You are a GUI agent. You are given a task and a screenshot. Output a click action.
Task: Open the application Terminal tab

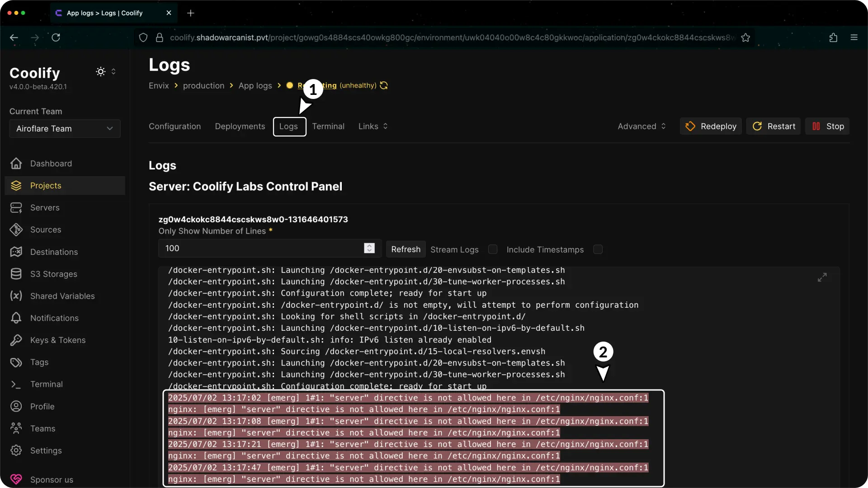(328, 127)
